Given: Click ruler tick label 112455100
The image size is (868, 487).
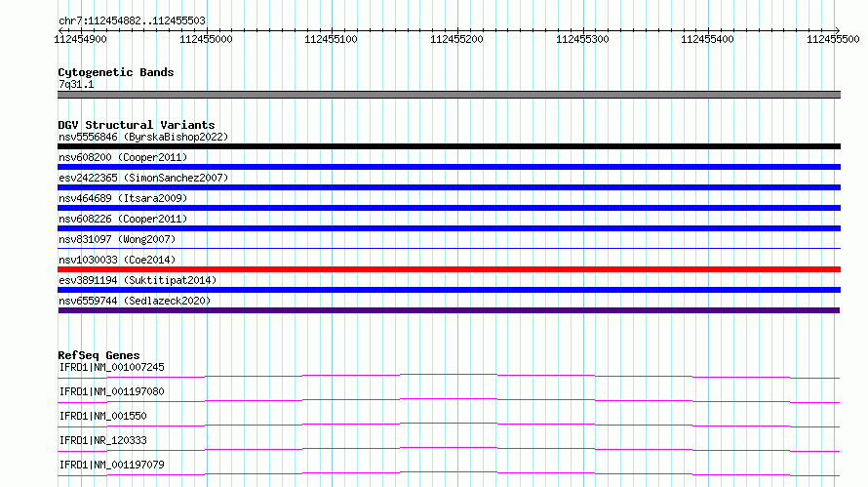Looking at the screenshot, I should point(331,39).
